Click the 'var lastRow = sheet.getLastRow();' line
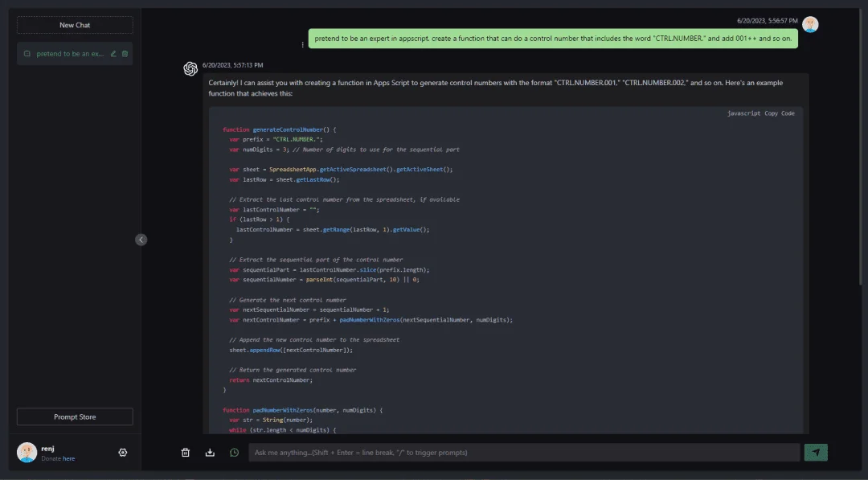The width and height of the screenshot is (868, 480). click(x=284, y=180)
